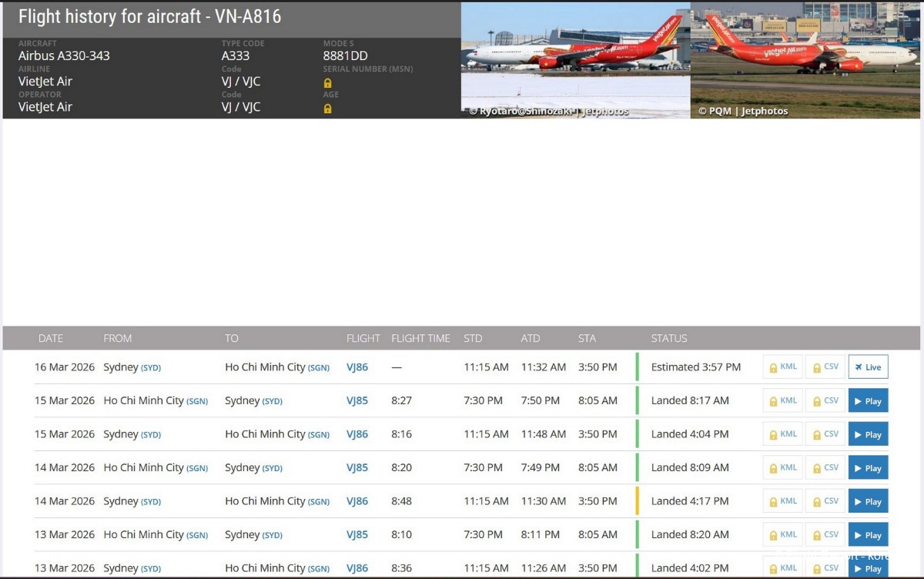Viewport: 924px width, 579px height.
Task: Download KML for 15 Mar VJ86 flight
Action: (x=783, y=434)
